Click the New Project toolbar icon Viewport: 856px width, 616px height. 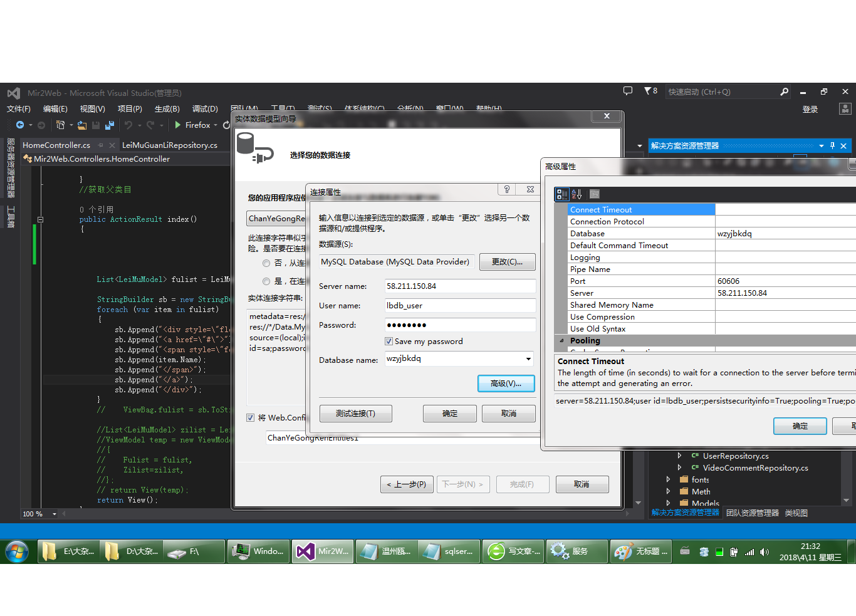pyautogui.click(x=60, y=125)
